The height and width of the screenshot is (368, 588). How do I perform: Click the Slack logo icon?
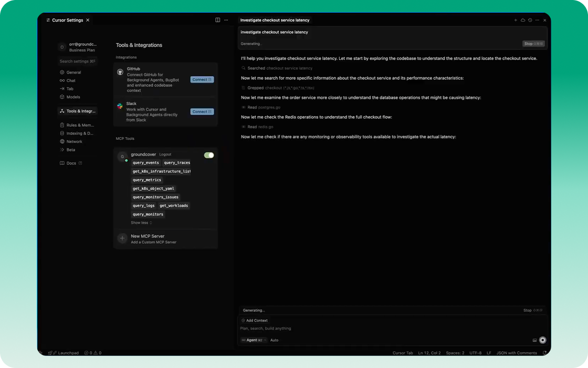pyautogui.click(x=120, y=106)
